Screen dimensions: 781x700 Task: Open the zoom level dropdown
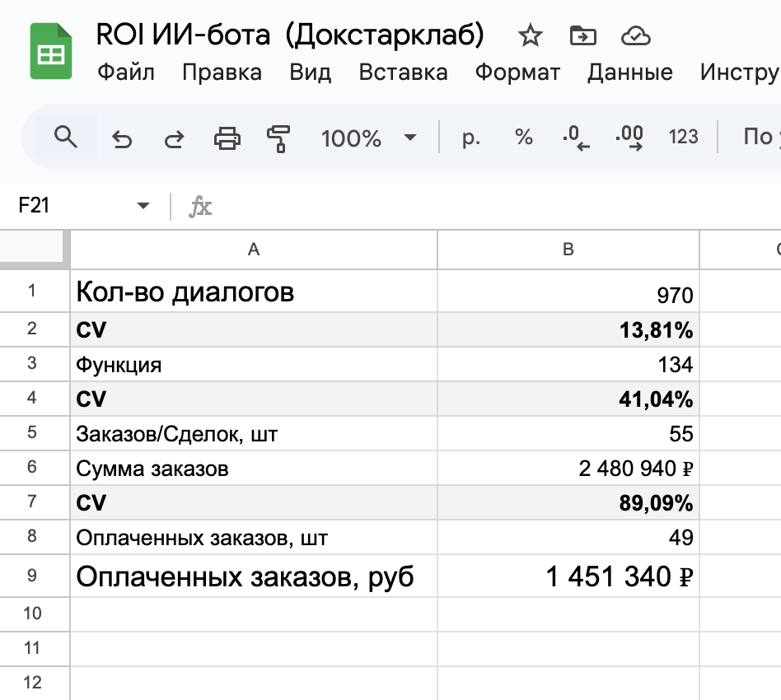point(366,138)
